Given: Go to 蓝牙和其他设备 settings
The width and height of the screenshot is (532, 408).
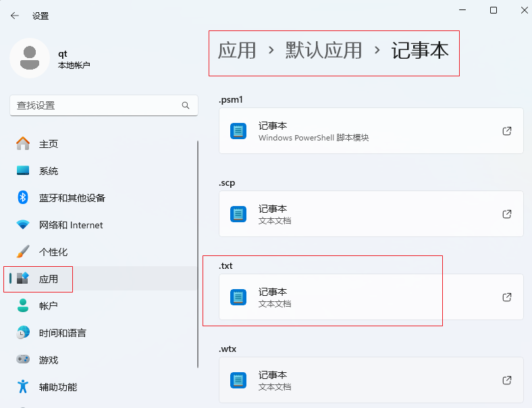Looking at the screenshot, I should [103, 197].
